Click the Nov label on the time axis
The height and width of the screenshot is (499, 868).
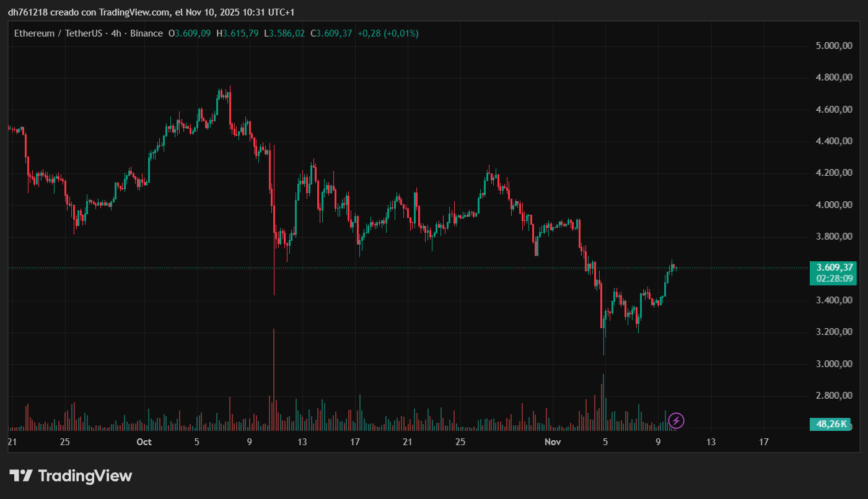pyautogui.click(x=553, y=442)
